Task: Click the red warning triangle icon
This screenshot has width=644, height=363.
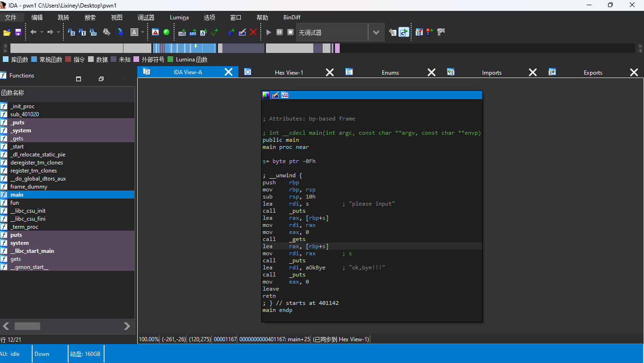Action: tap(155, 32)
